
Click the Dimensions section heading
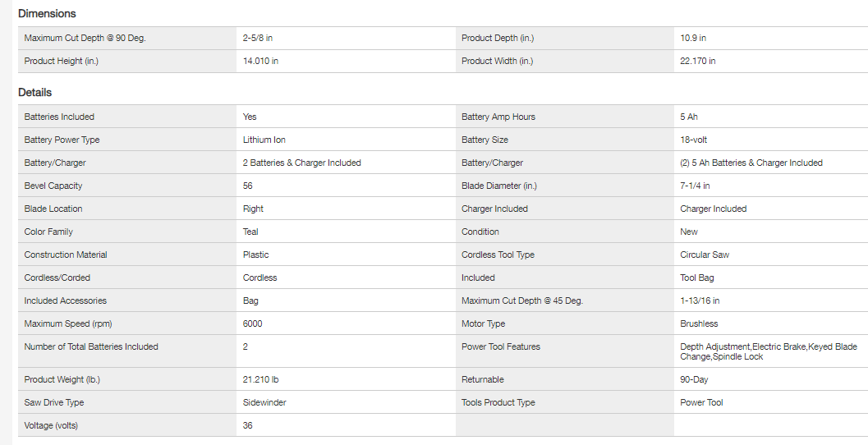coord(47,14)
